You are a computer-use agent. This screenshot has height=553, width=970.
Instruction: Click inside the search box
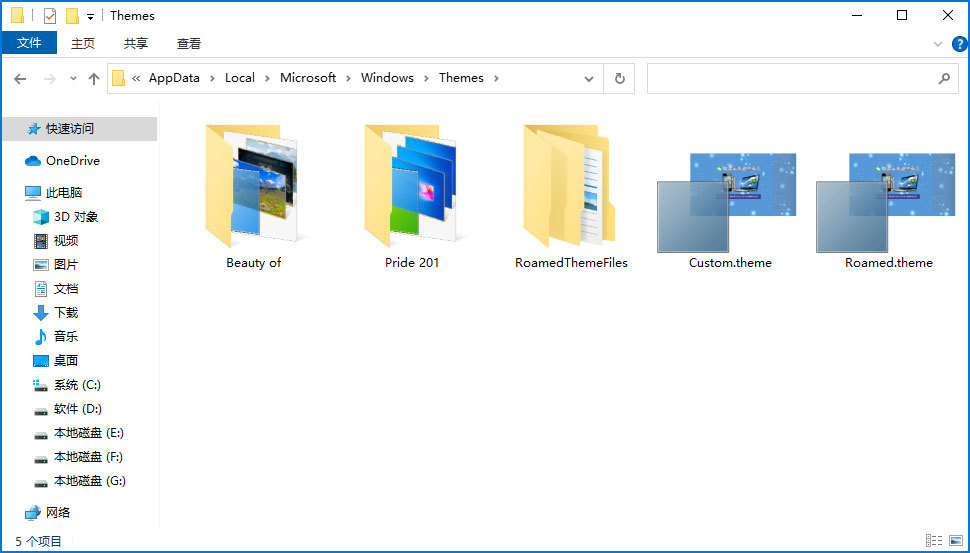(790, 78)
